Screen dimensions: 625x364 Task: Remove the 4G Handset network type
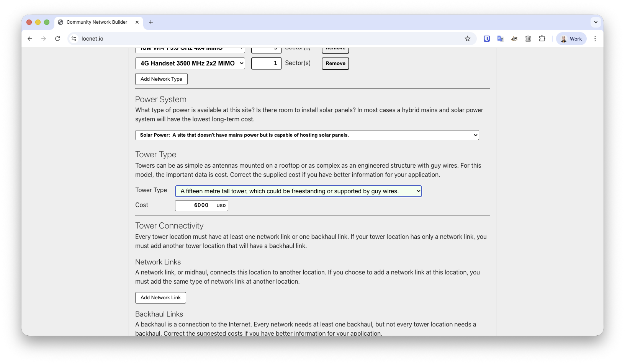coord(335,63)
